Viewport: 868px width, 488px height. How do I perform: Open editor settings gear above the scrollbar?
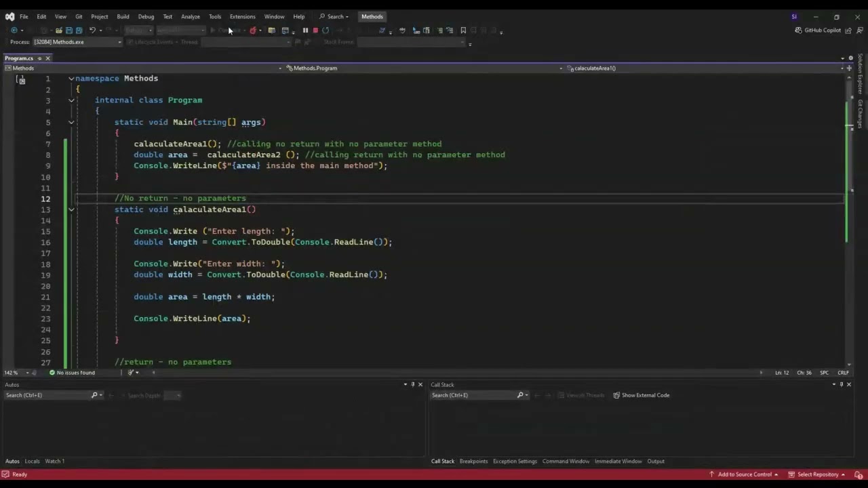click(850, 58)
